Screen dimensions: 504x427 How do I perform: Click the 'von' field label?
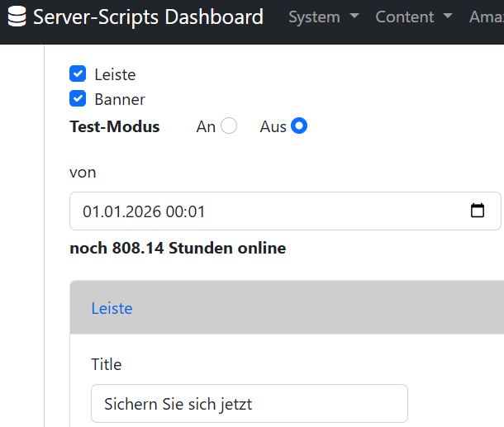83,173
